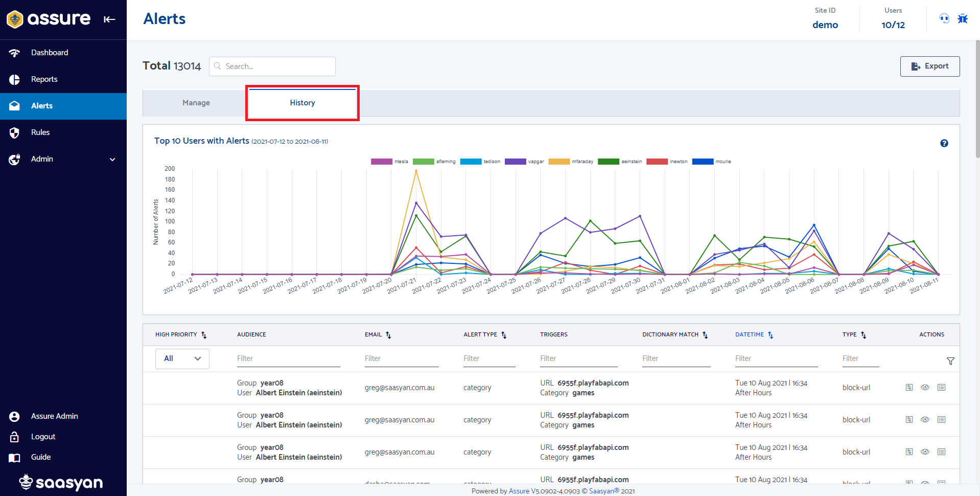The width and height of the screenshot is (980, 496).
Task: Click the screenshot icon in first alert row
Action: pyautogui.click(x=909, y=388)
